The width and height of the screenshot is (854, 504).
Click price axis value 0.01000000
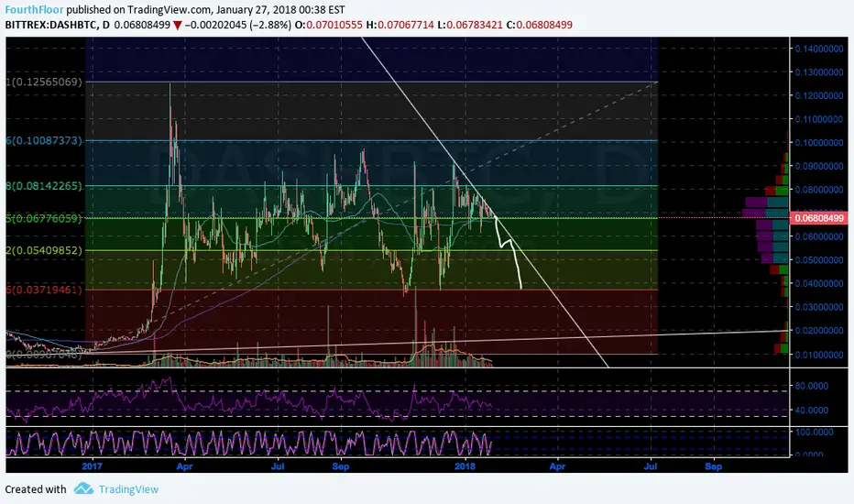[819, 355]
